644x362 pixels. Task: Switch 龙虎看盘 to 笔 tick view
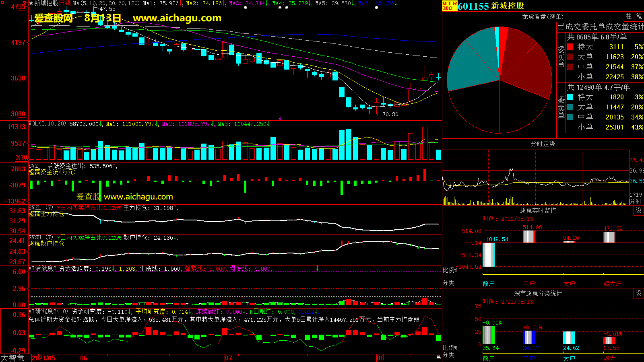click(x=639, y=16)
